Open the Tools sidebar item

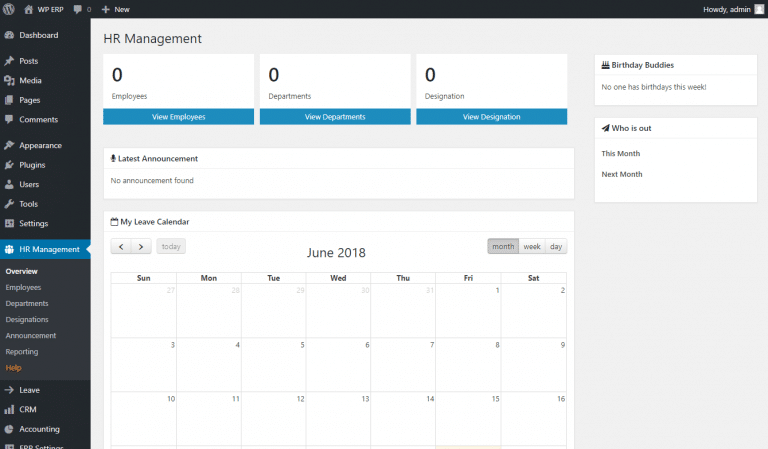coord(28,204)
